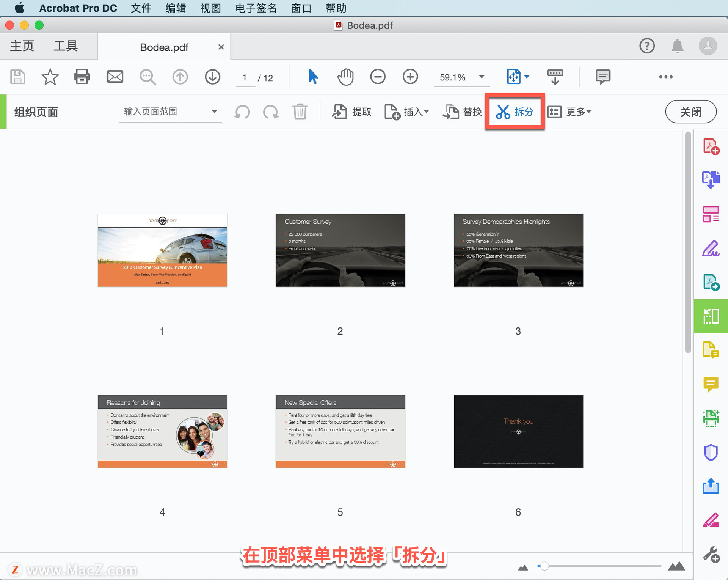
Task: Select the 提取 (Extract) tool icon
Action: point(340,112)
